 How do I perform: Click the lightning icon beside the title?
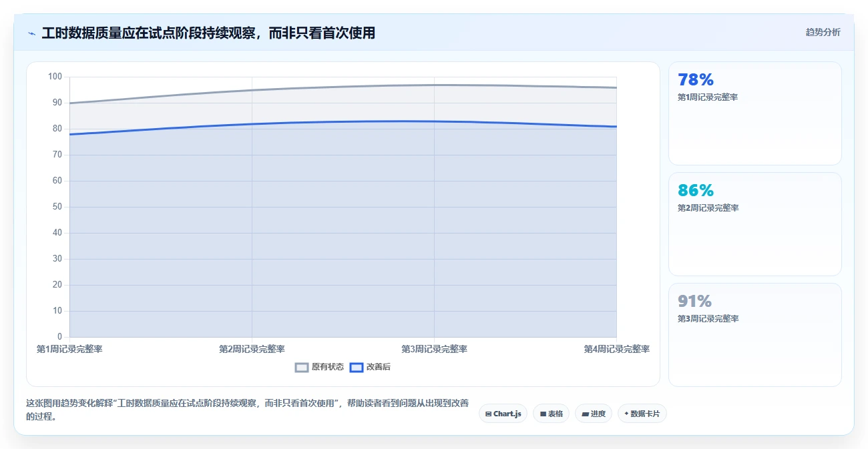pos(31,33)
